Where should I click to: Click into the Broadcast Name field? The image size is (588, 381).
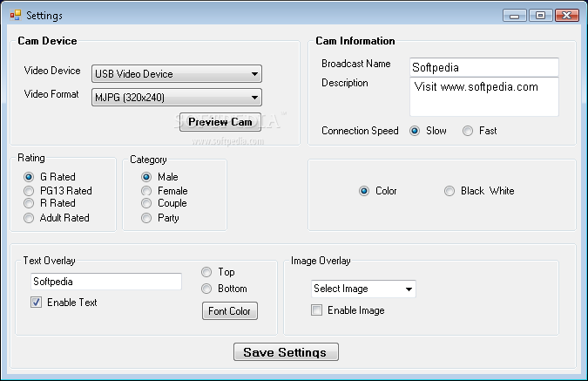(484, 67)
